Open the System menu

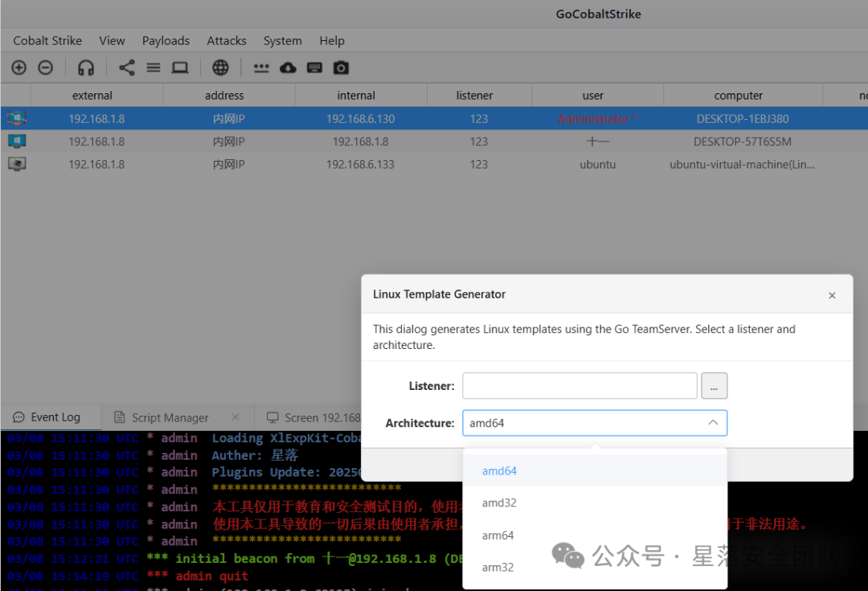pos(282,40)
